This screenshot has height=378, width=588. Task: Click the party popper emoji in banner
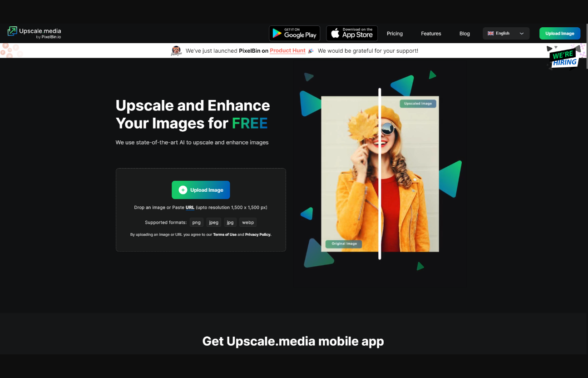[311, 51]
